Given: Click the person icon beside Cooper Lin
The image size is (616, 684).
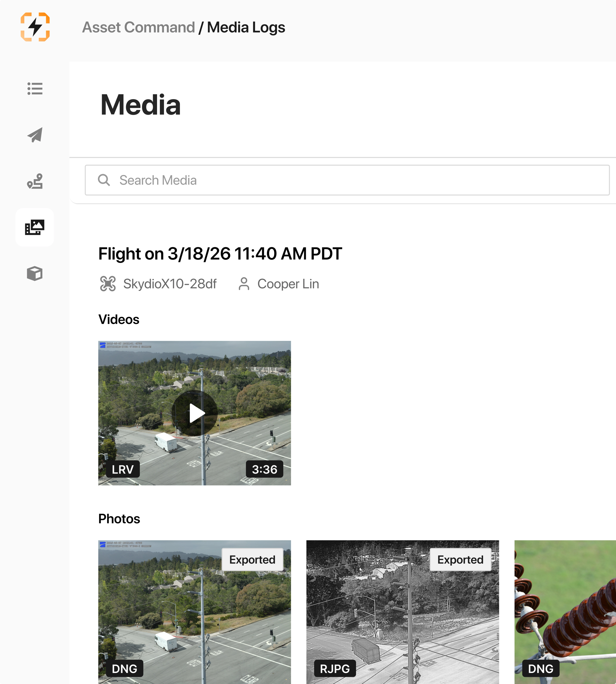Looking at the screenshot, I should (244, 284).
